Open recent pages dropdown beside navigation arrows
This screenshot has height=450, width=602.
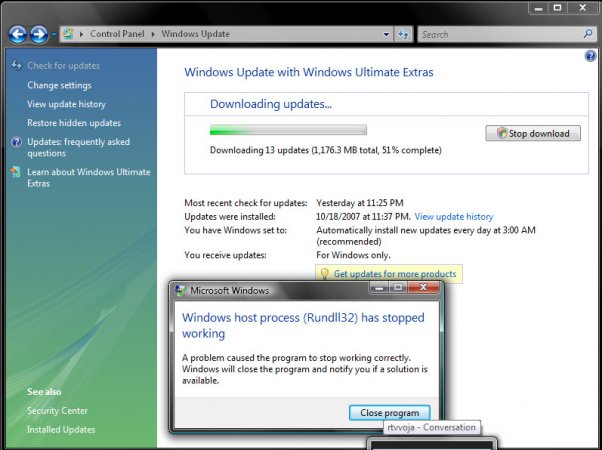[x=54, y=35]
